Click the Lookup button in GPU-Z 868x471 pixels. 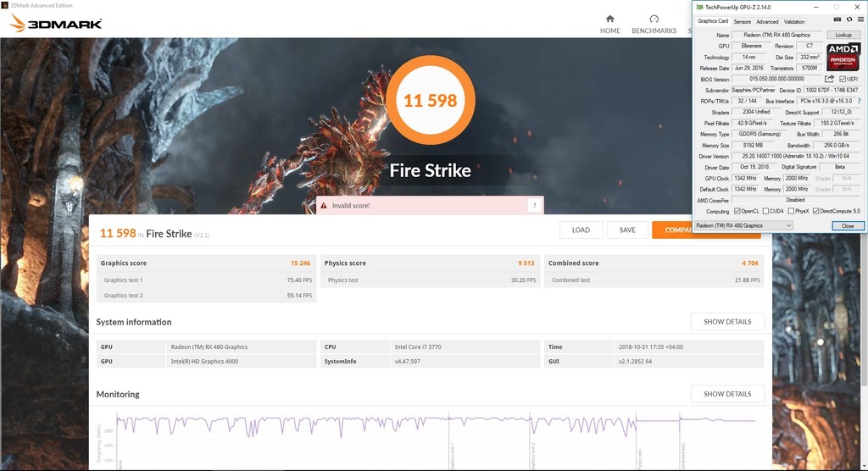coord(843,35)
